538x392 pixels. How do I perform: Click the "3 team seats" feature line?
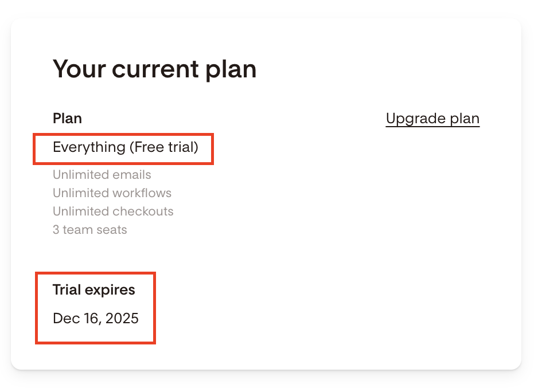tap(89, 230)
